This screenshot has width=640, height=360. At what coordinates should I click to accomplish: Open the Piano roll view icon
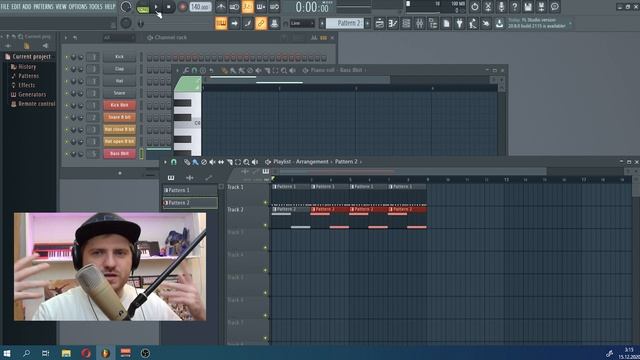393,24
